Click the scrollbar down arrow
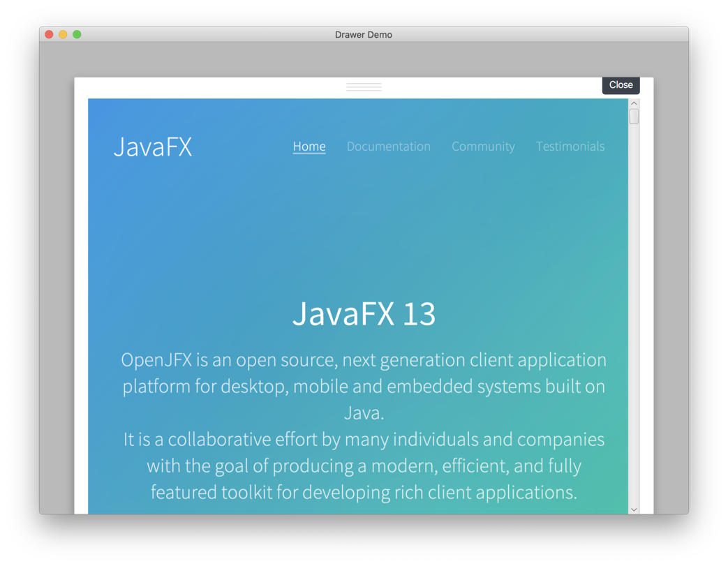Viewport: 728px width, 566px height. click(x=634, y=509)
